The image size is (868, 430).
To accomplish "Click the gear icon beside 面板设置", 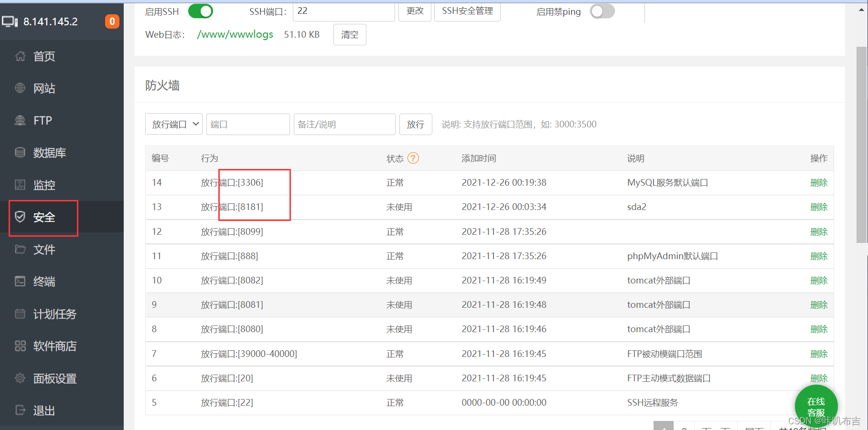I will [x=20, y=378].
